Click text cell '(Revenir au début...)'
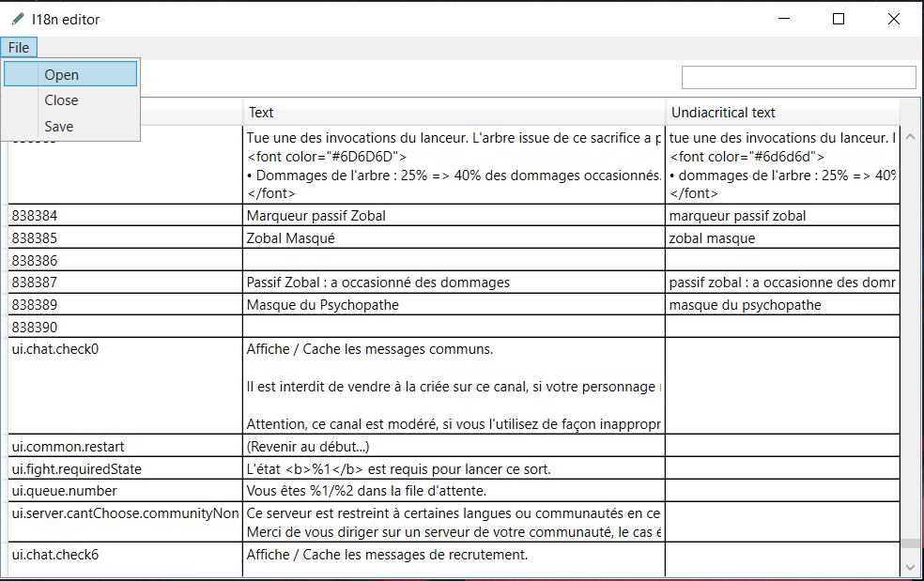The height and width of the screenshot is (581, 924). point(454,447)
